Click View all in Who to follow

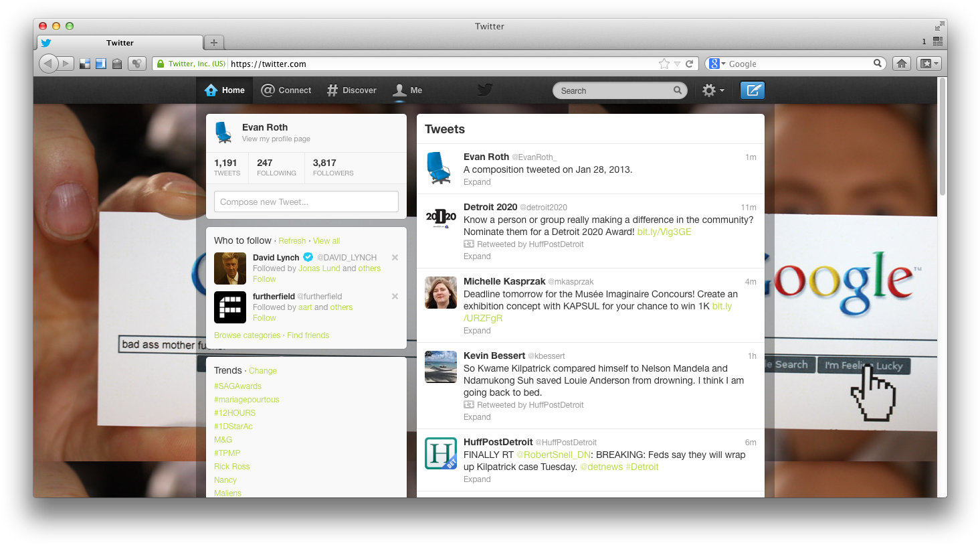click(x=326, y=241)
